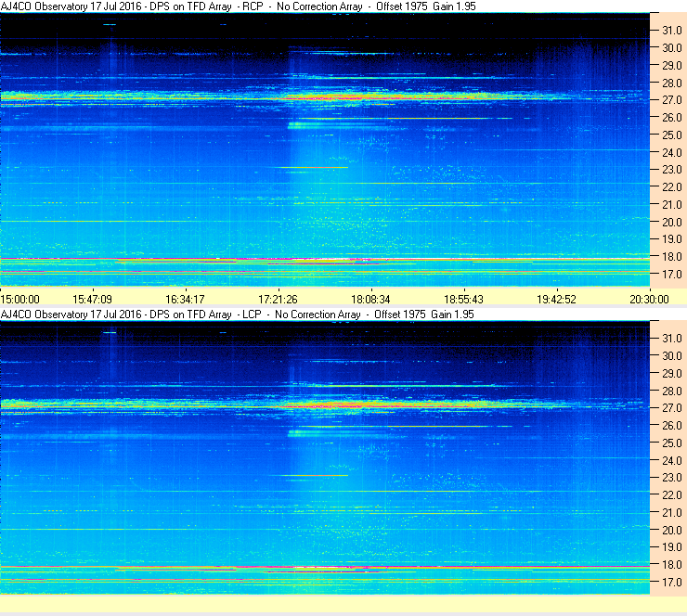Click the 29.0 frequency label on RCP axis
Screen dimensions: 687x616
(x=672, y=65)
